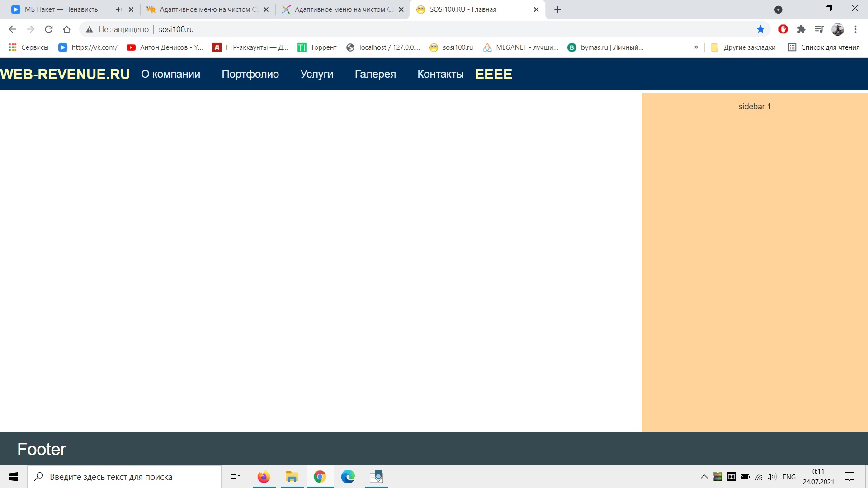This screenshot has height=488, width=868.
Task: Open the Список для чтения reading list
Action: 824,47
